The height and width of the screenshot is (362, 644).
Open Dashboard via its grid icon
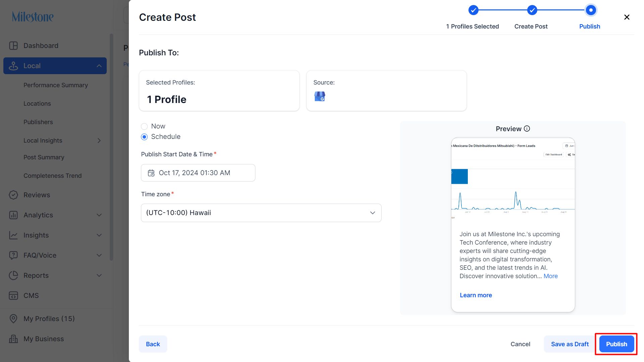[x=13, y=46]
